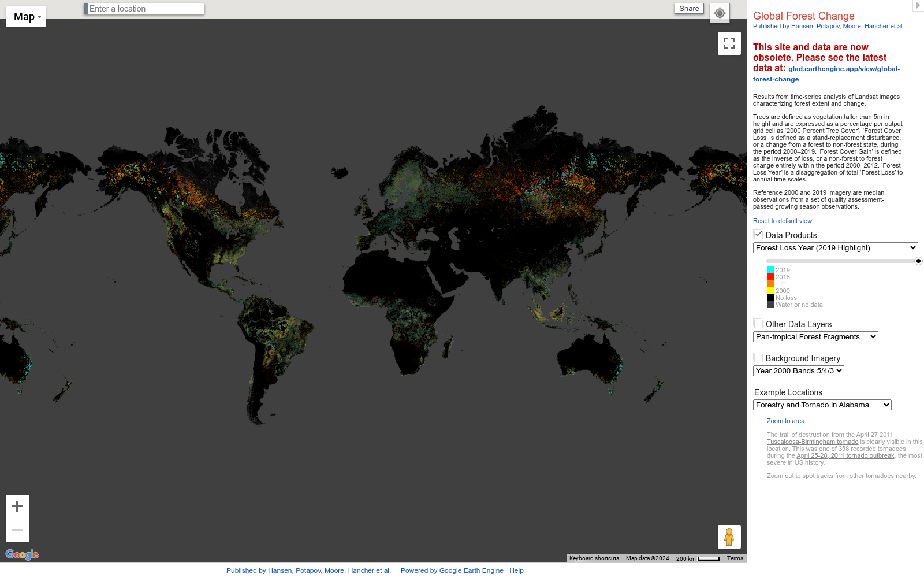Enable the Background Imagery checkbox
Screen dimensions: 924x578
758,358
